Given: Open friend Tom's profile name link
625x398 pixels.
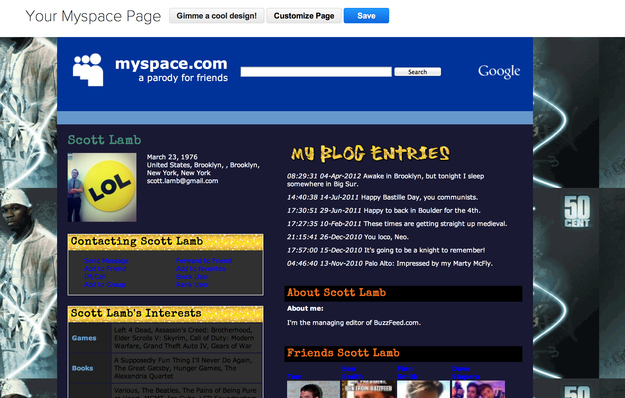Looking at the screenshot, I should pos(295,376).
